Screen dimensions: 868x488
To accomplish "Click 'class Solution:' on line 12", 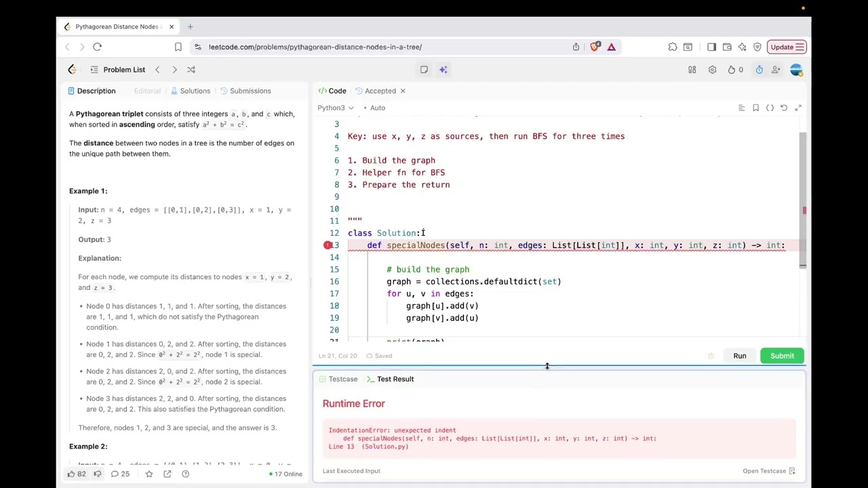I will 384,233.
